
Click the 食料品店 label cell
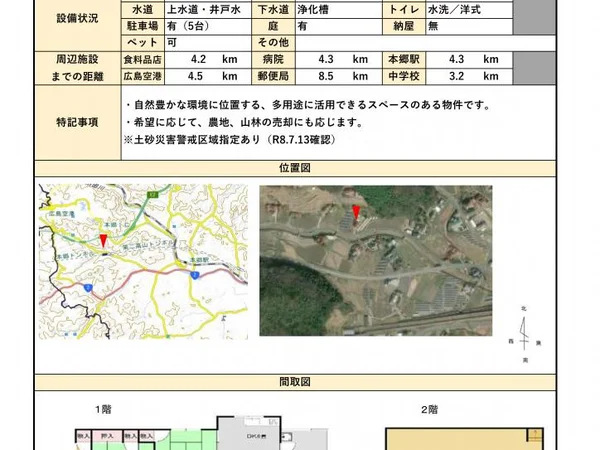point(142,60)
